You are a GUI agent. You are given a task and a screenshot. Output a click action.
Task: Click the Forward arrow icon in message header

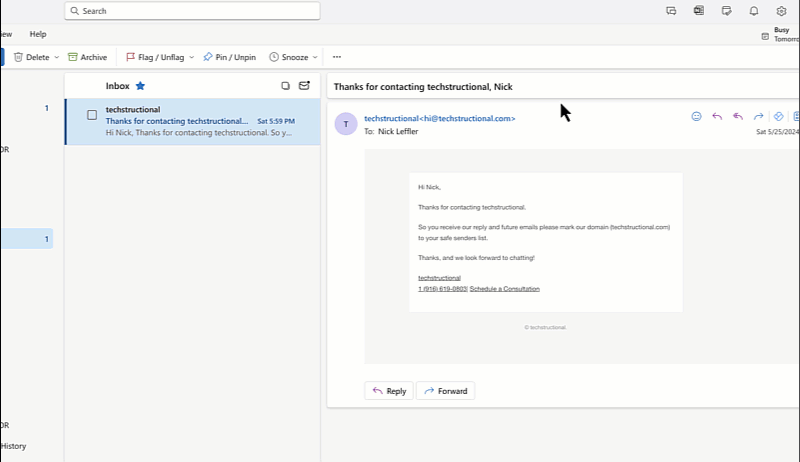[759, 116]
